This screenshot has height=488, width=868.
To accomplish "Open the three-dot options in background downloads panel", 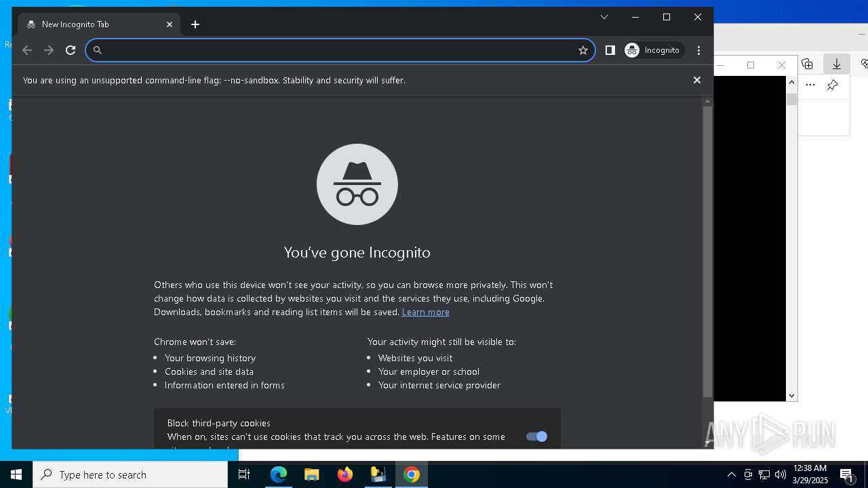I will click(x=810, y=85).
